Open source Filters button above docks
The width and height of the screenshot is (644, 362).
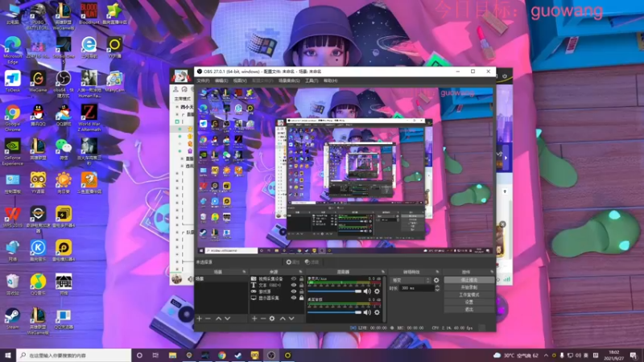[312, 262]
